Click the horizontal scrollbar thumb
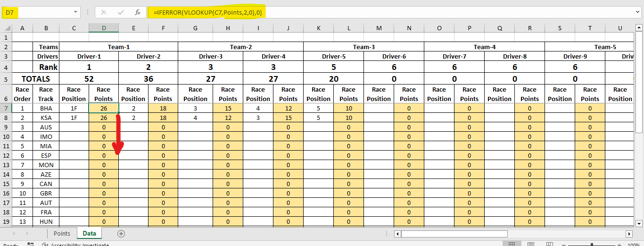The image size is (644, 246). [x=454, y=234]
